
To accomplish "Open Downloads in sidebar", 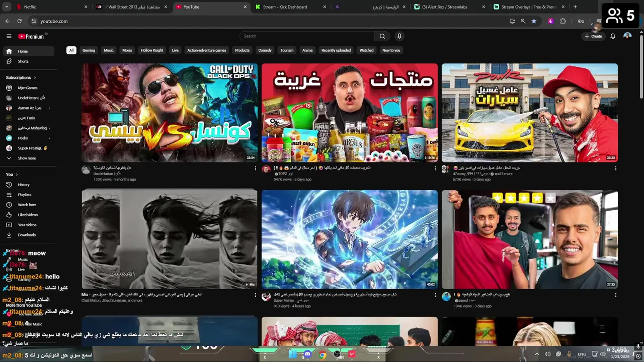I will (x=28, y=235).
